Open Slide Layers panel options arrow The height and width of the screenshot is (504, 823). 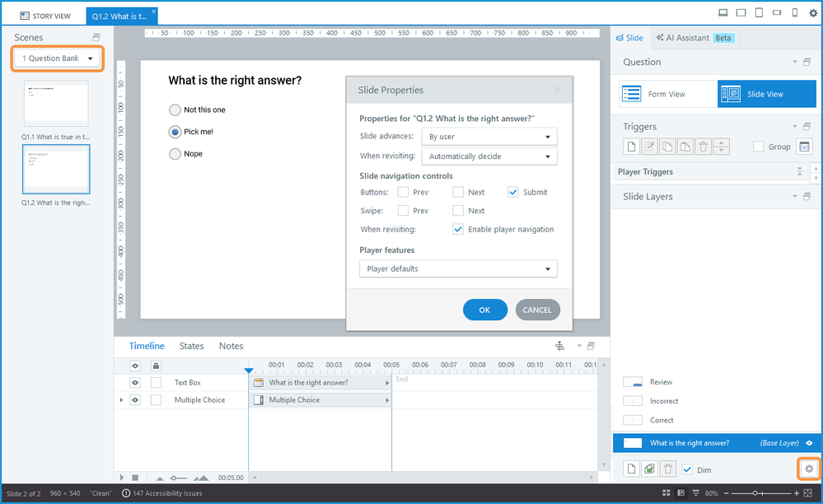(795, 196)
